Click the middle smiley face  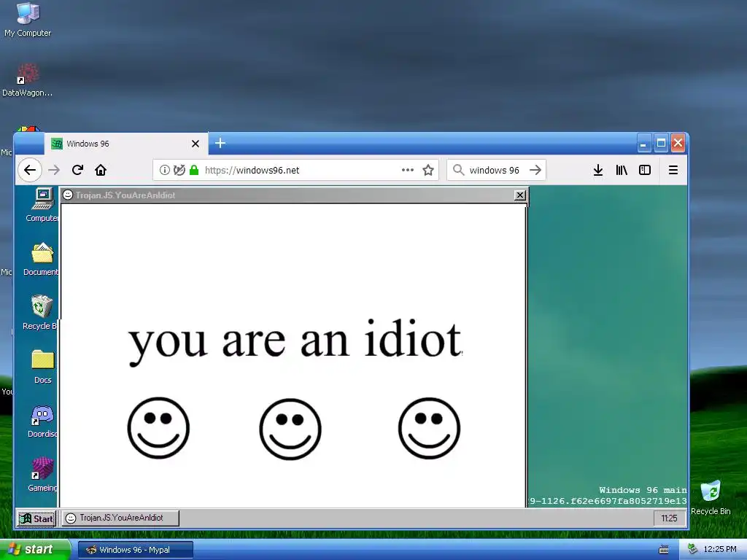click(290, 429)
